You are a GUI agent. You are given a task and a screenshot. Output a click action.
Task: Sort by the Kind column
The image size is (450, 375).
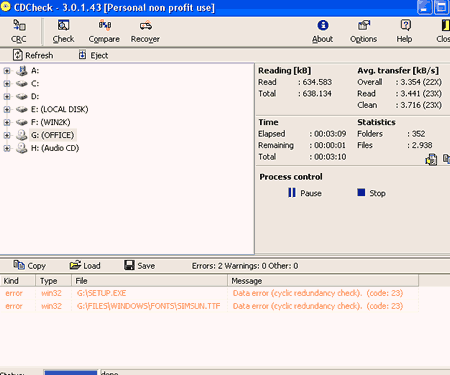18,281
